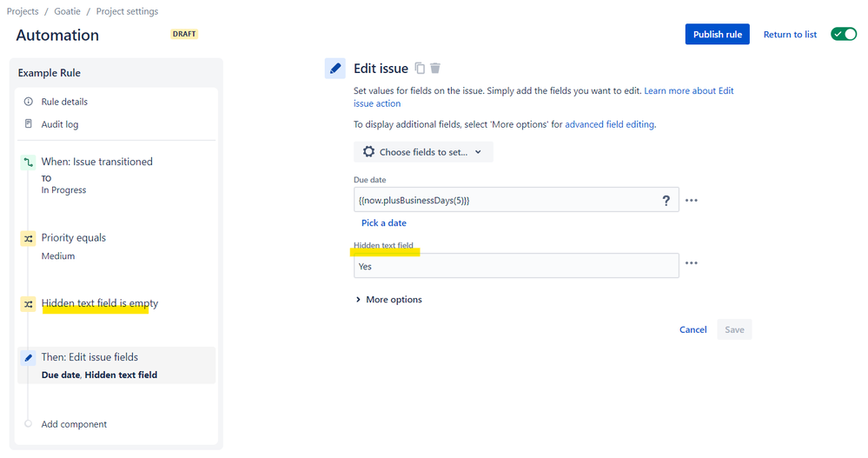Click the Save button
Screen dimensions: 868x458
(x=734, y=329)
